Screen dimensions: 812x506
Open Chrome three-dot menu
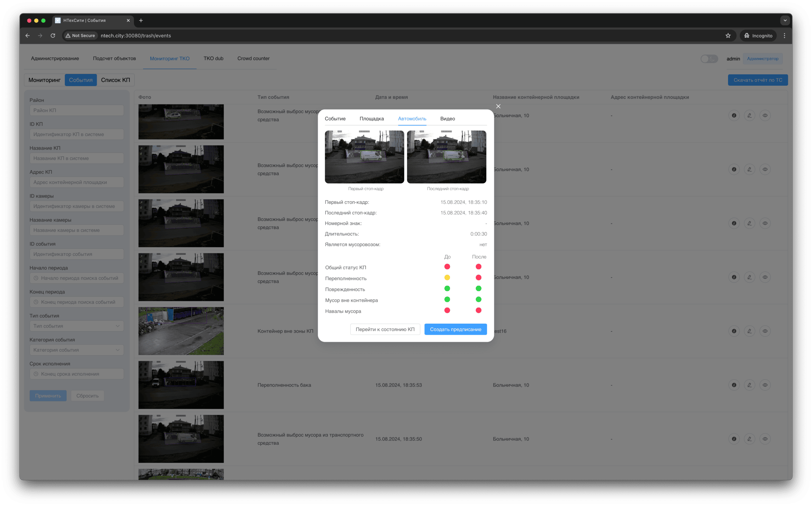[784, 35]
